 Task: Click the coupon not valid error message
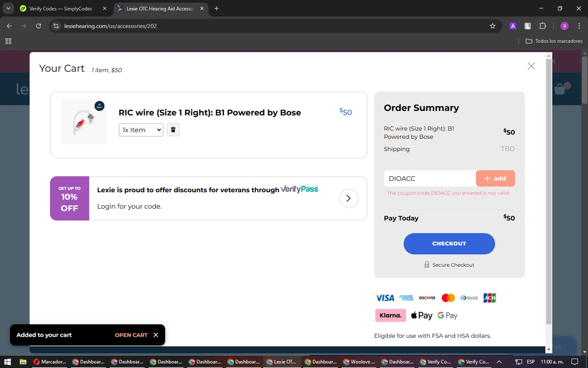(448, 193)
